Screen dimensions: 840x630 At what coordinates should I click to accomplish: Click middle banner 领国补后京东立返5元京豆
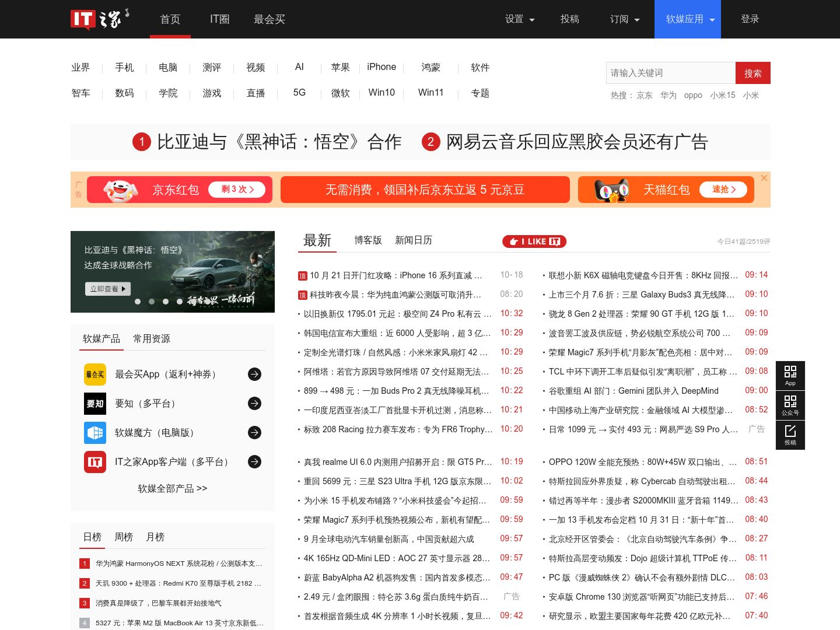(x=425, y=190)
